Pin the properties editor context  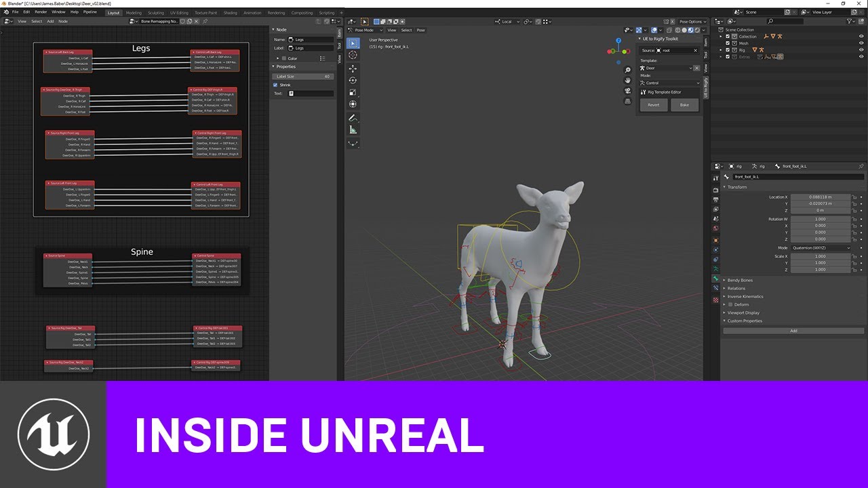(861, 166)
